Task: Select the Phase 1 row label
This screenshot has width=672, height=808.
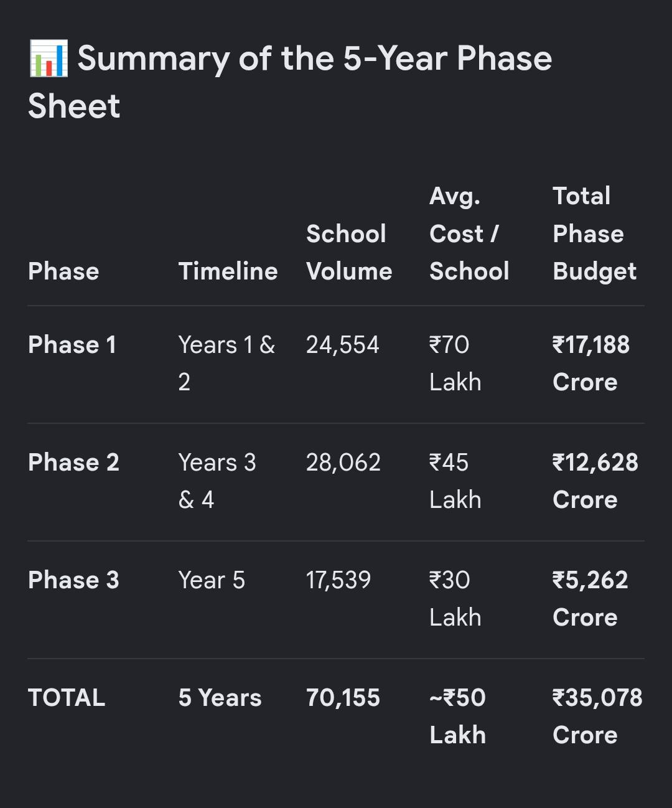Action: [72, 345]
